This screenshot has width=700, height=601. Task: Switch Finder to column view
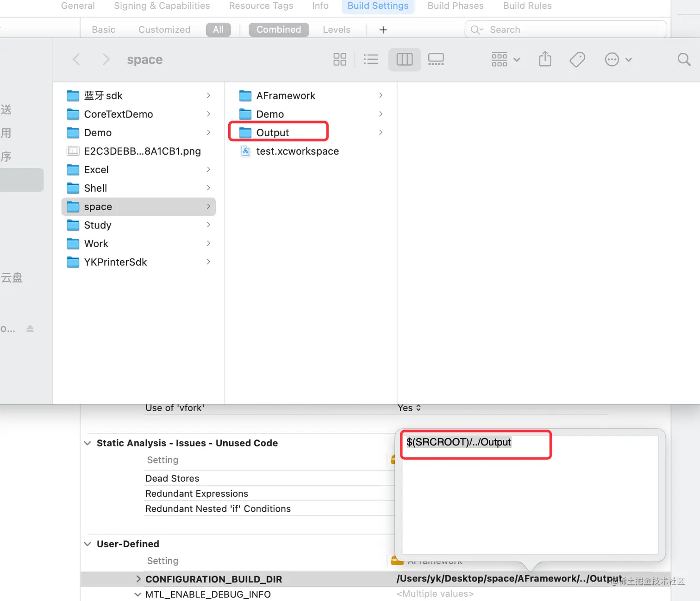pyautogui.click(x=405, y=59)
